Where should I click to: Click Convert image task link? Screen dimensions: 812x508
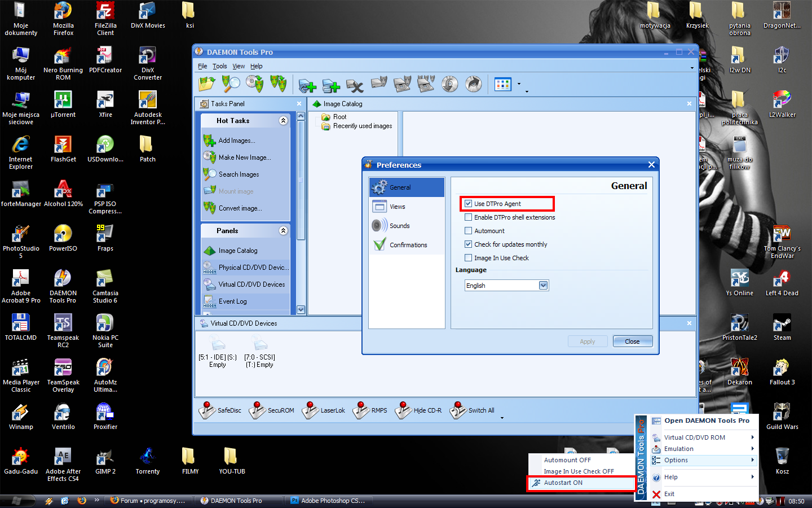[x=240, y=208]
